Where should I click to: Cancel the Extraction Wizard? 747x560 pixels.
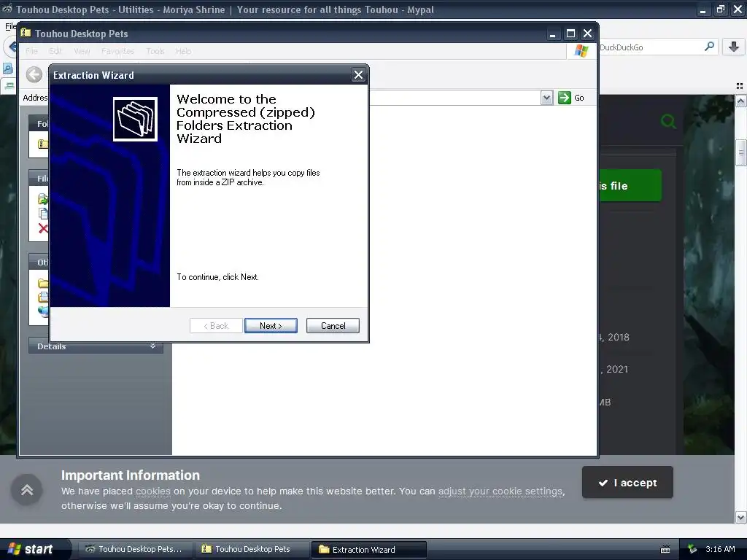[333, 326]
